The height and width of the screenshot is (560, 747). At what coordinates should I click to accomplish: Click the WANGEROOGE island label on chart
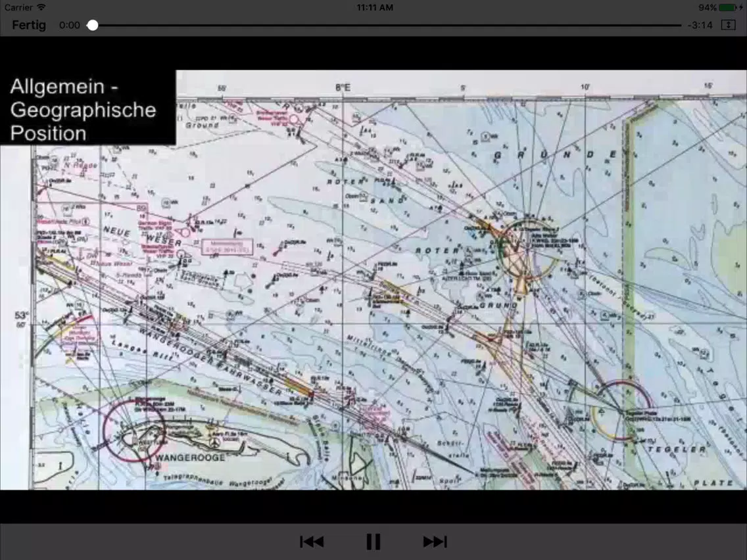pos(190,457)
